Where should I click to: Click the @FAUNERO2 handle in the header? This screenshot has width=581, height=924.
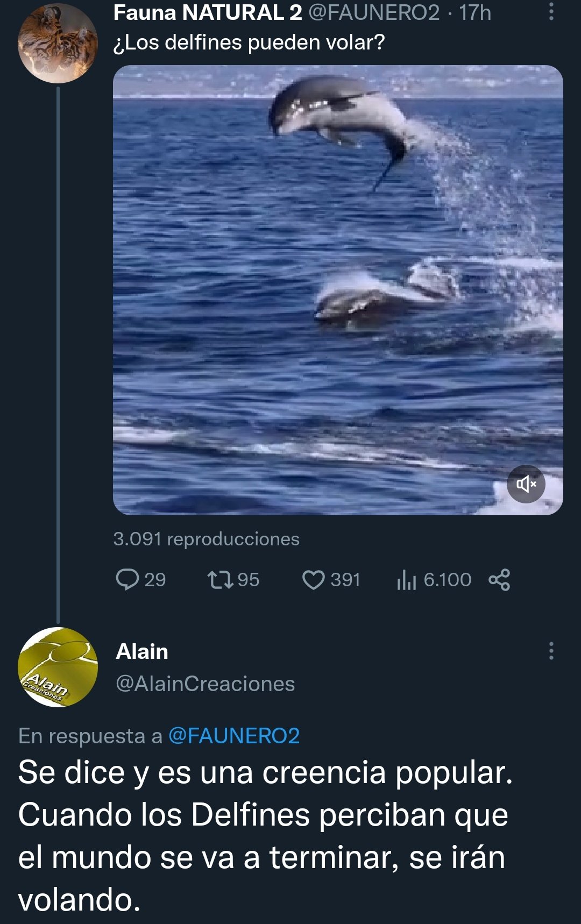374,12
